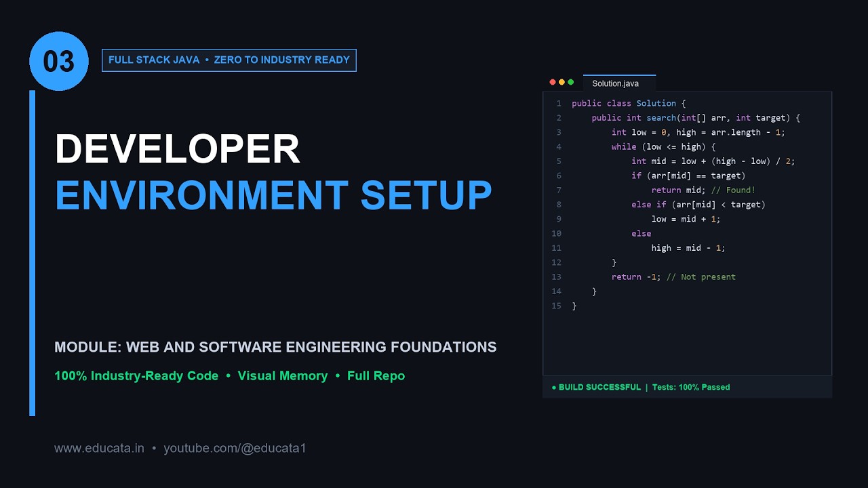Click the 100% Industry-Ready Code text

pos(136,375)
